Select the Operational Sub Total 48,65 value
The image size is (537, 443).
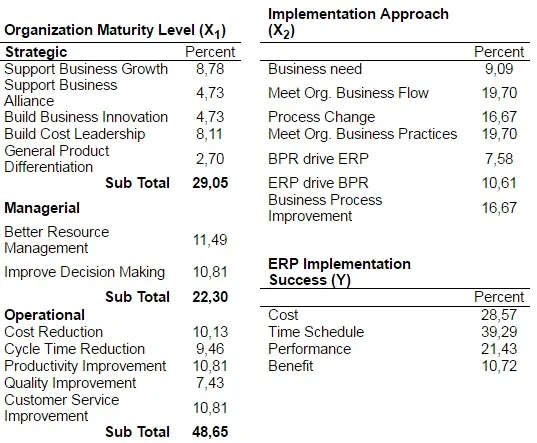210,432
